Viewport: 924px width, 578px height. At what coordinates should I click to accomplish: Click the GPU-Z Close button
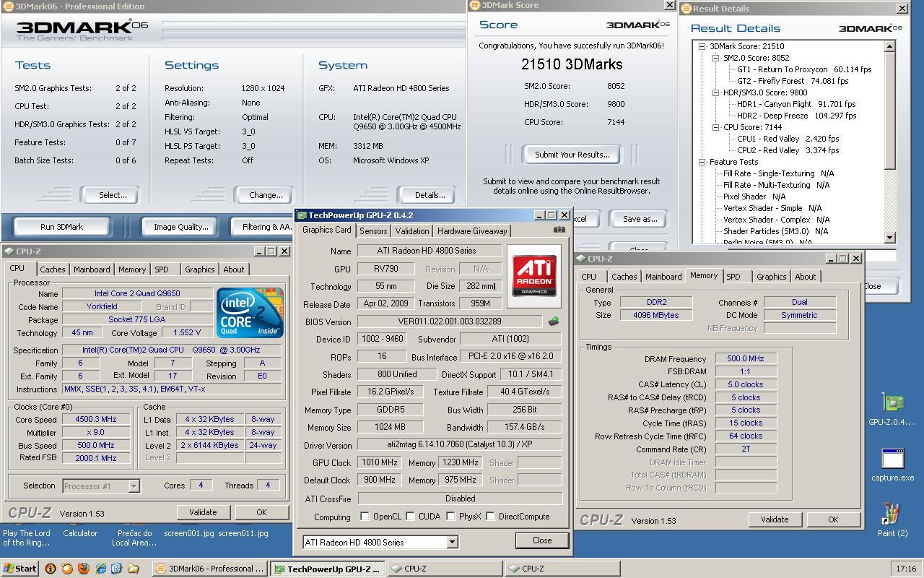point(542,540)
